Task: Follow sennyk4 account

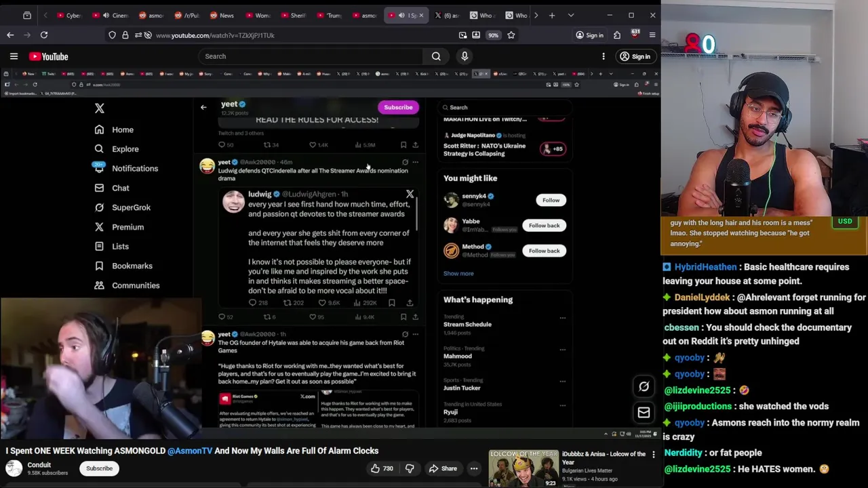Action: (x=551, y=200)
